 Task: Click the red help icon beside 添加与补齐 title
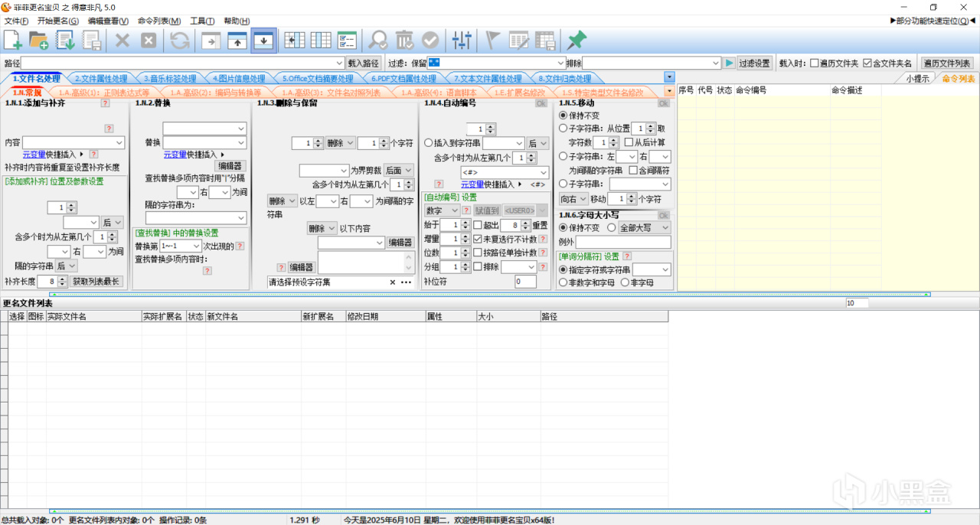point(106,103)
